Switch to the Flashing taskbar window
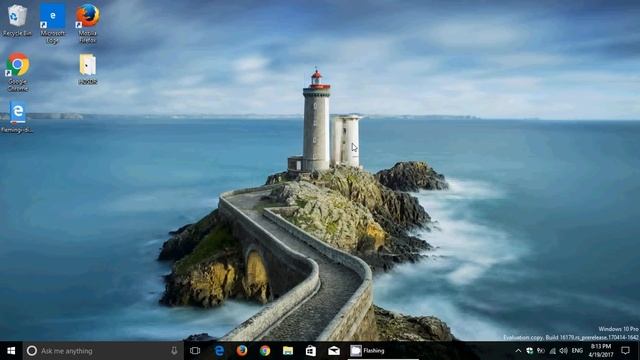 point(383,351)
